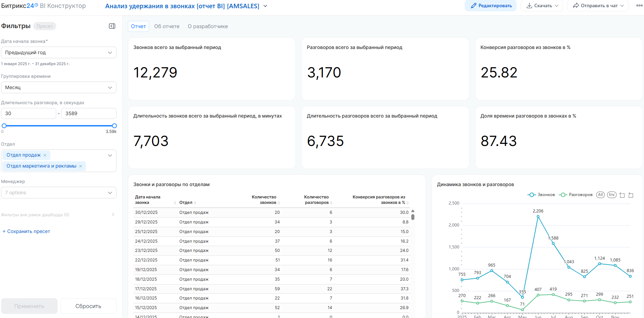
Task: Click the minimum duration field showing 30
Action: [x=28, y=113]
